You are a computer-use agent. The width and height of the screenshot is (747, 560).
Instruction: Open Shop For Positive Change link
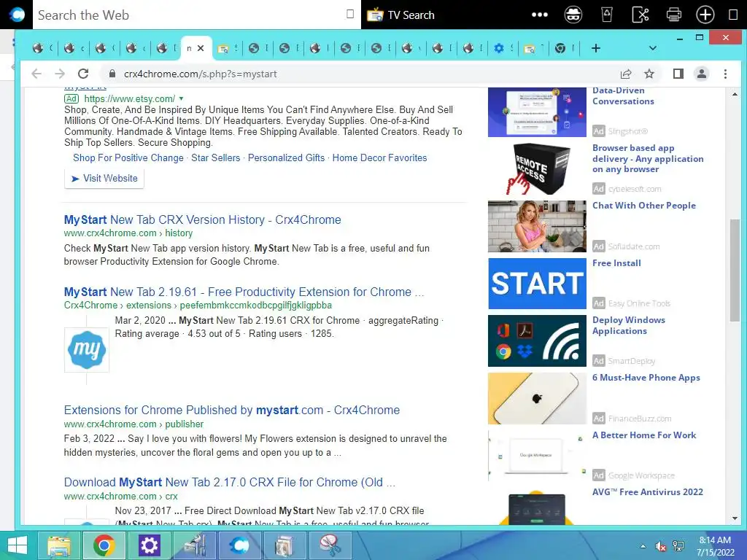[128, 157]
